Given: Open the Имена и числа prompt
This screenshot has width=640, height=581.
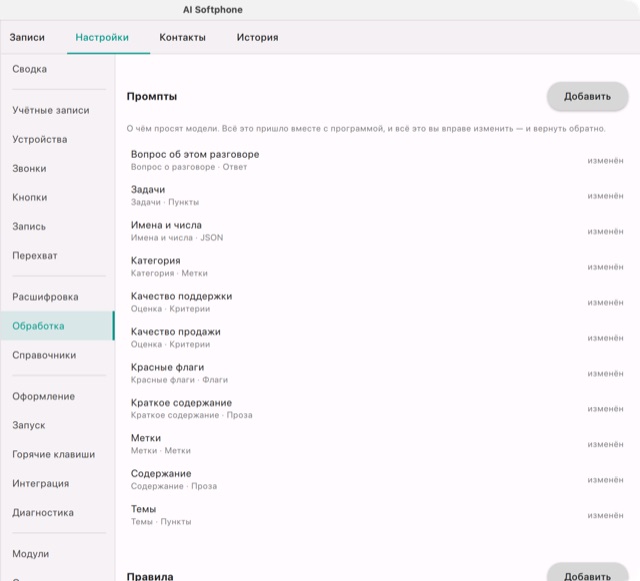Looking at the screenshot, I should click(x=377, y=231).
